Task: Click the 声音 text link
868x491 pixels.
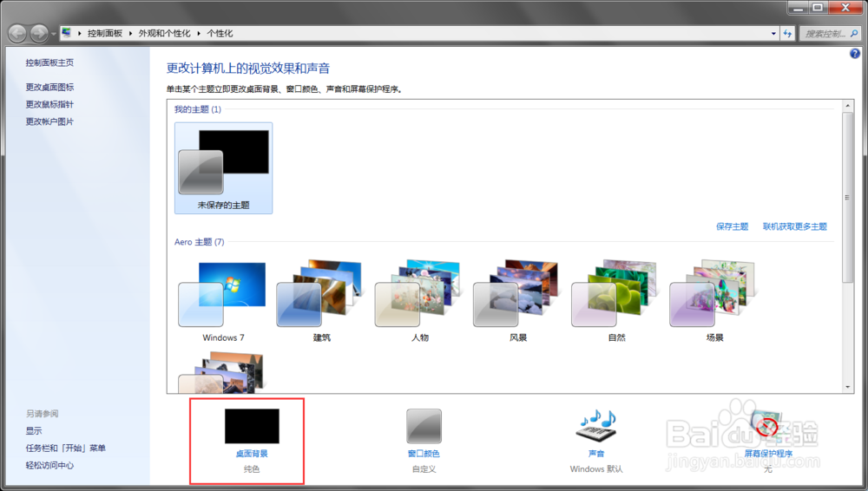Action: 596,454
